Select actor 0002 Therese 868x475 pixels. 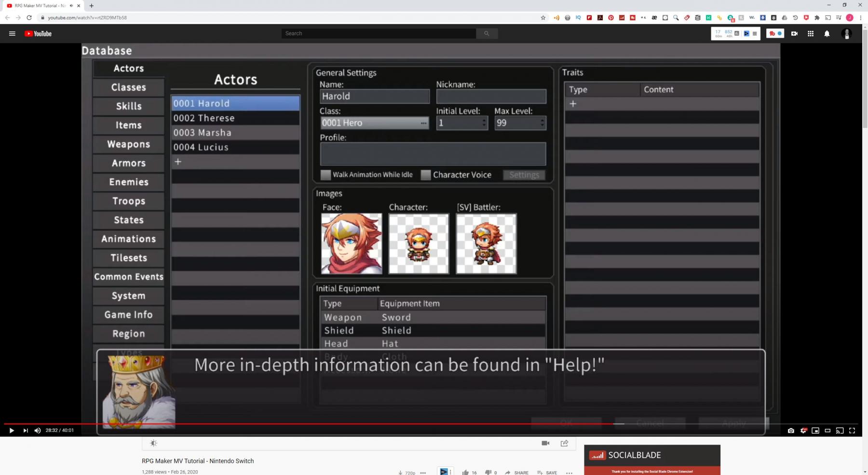click(x=235, y=118)
